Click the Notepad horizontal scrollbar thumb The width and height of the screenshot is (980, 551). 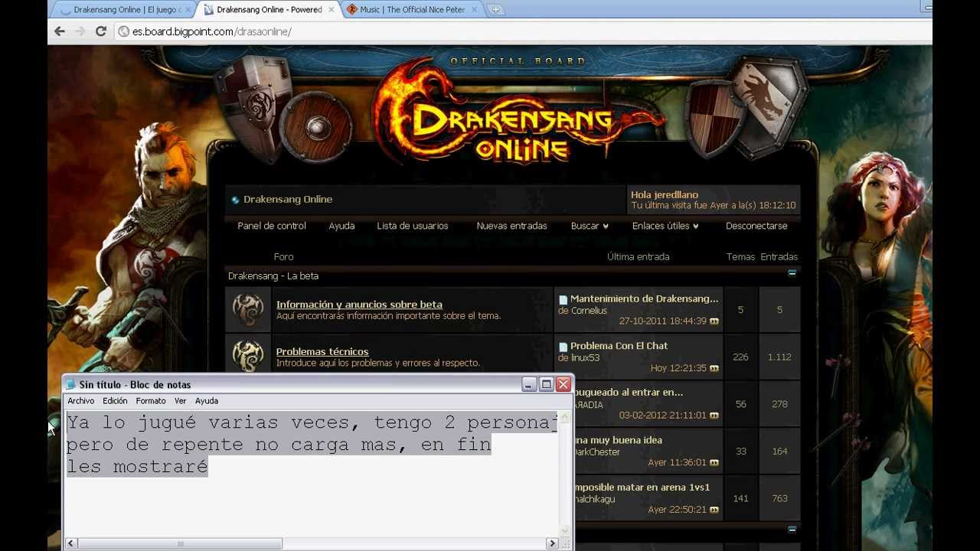pos(180,543)
